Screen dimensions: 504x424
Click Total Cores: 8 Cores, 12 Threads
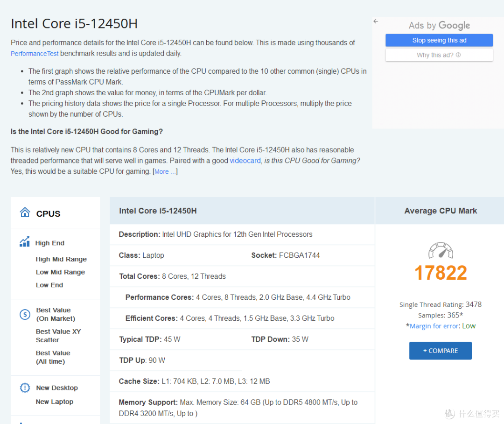pos(172,276)
